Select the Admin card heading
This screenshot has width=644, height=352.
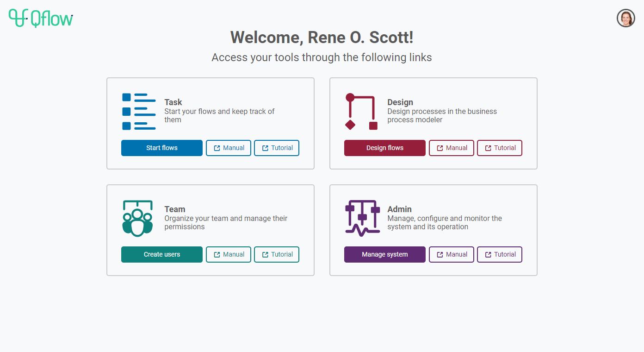click(x=399, y=209)
